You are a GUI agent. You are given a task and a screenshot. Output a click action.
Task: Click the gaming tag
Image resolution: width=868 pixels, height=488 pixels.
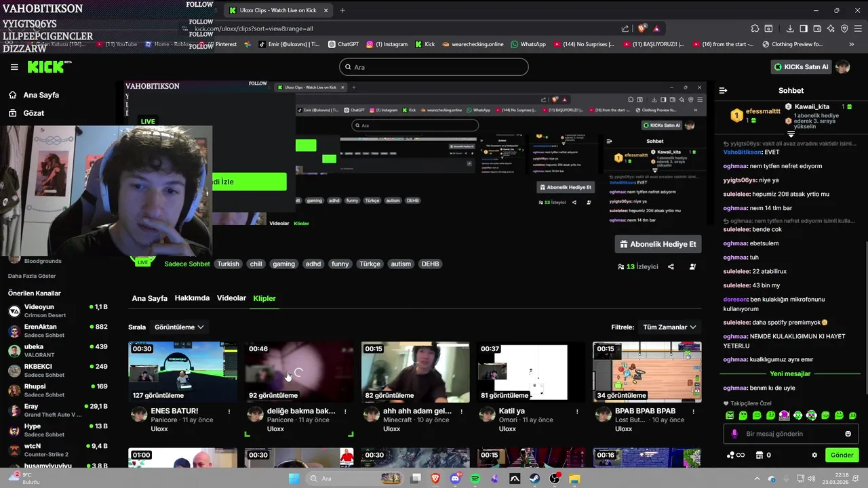tap(283, 264)
